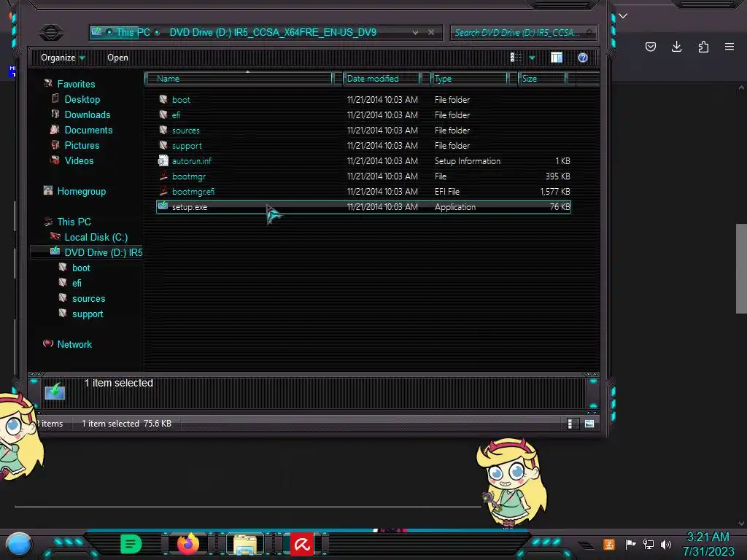747x560 pixels.
Task: Select the sources folder icon in the file list
Action: point(163,130)
